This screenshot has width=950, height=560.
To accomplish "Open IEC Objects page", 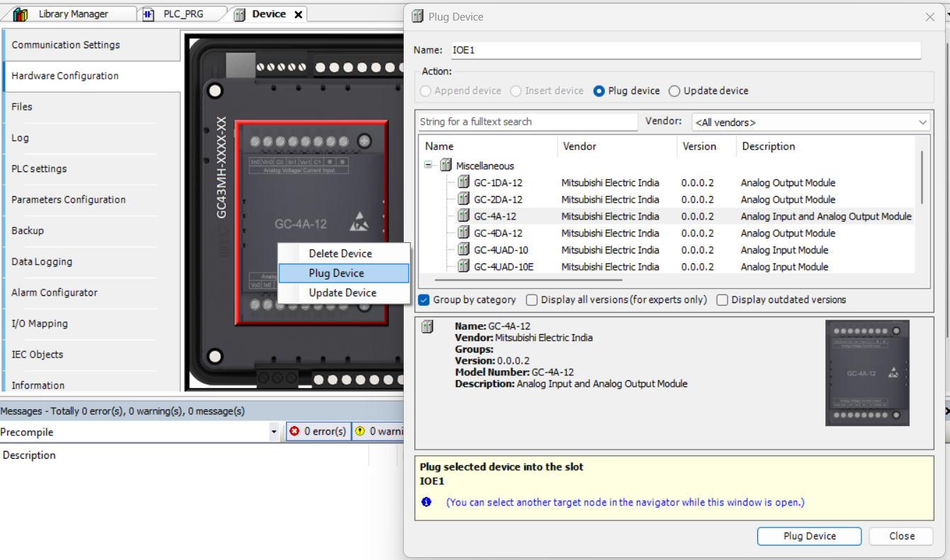I will [x=92, y=355].
